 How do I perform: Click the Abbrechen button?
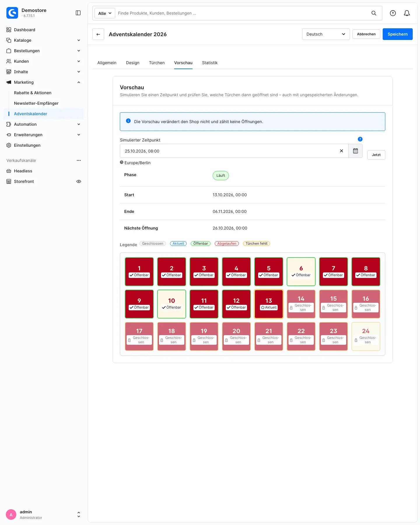(x=366, y=34)
